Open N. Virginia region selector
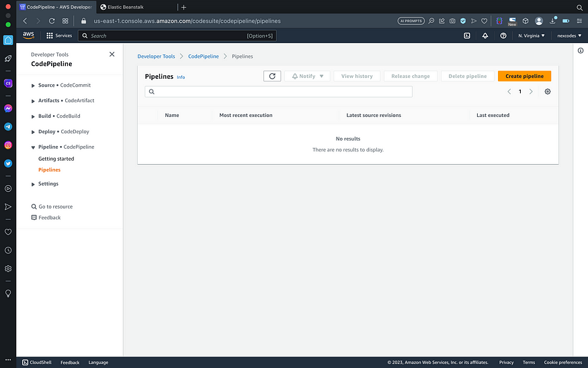The width and height of the screenshot is (588, 368). coord(532,36)
